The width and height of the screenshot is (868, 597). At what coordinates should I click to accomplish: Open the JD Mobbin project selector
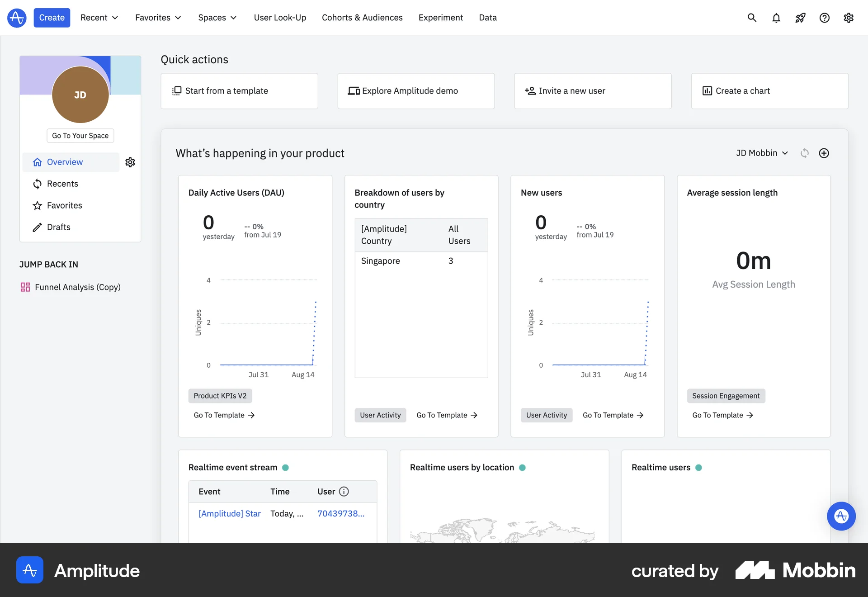[x=762, y=153]
